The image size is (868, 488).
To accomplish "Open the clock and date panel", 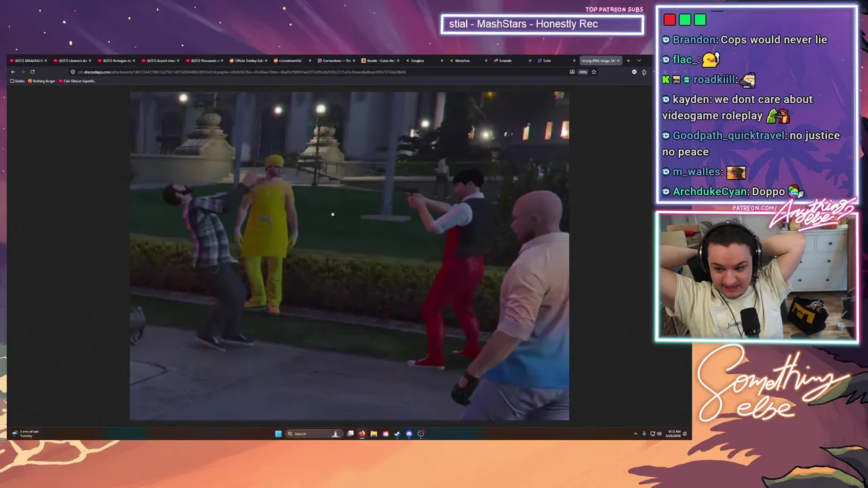I will pos(674,434).
